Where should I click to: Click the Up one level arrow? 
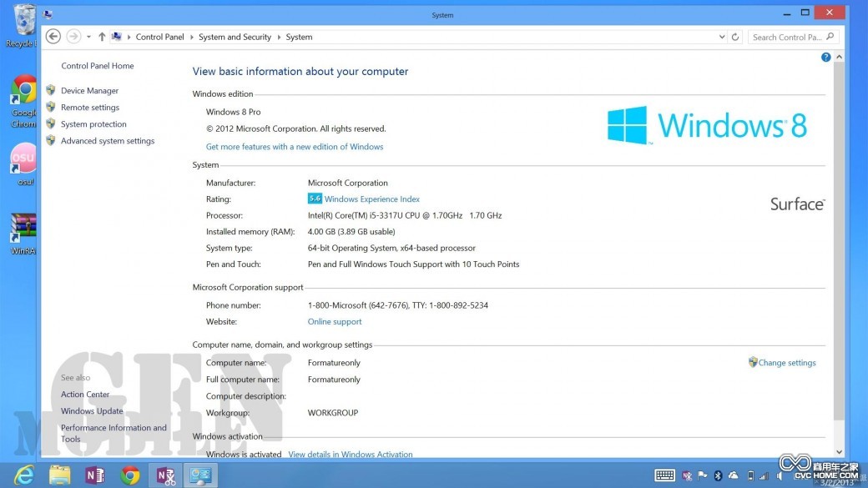click(x=102, y=37)
